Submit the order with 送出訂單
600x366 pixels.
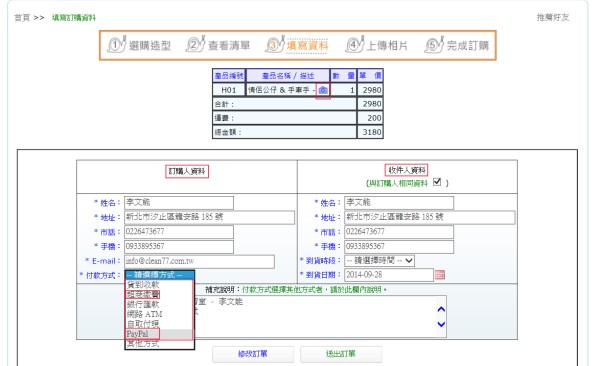pos(341,354)
